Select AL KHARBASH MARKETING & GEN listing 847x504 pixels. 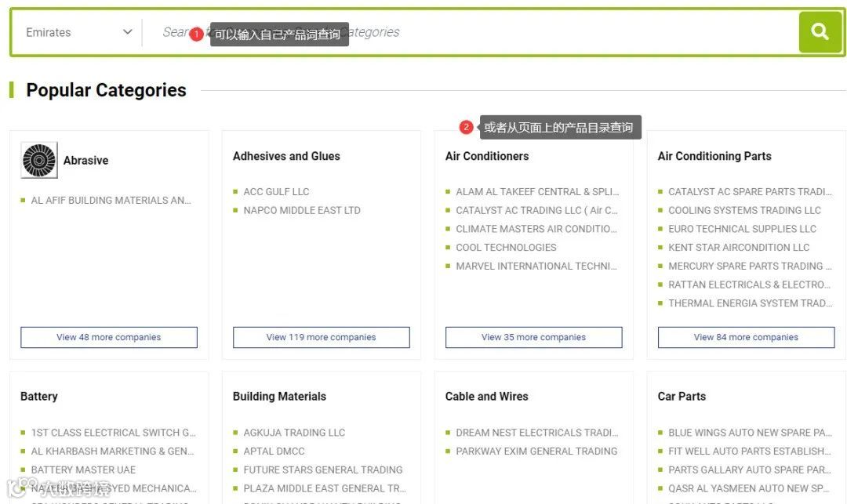pos(112,451)
